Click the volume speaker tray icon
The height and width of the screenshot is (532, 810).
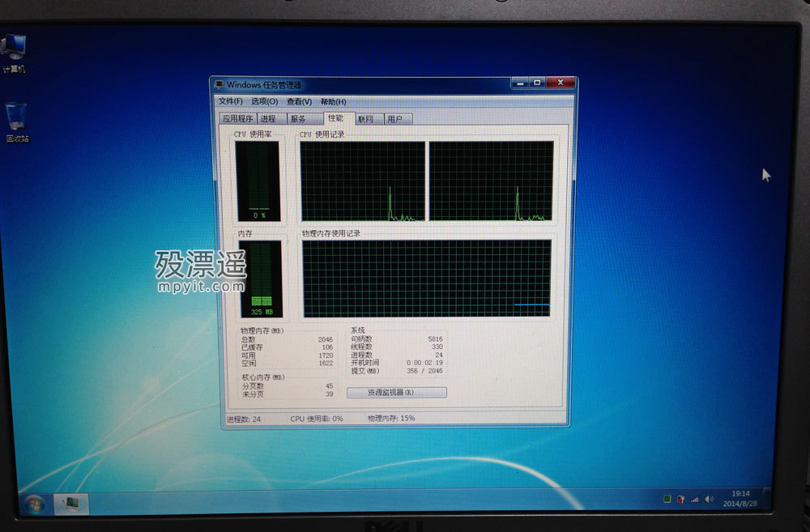tap(710, 500)
